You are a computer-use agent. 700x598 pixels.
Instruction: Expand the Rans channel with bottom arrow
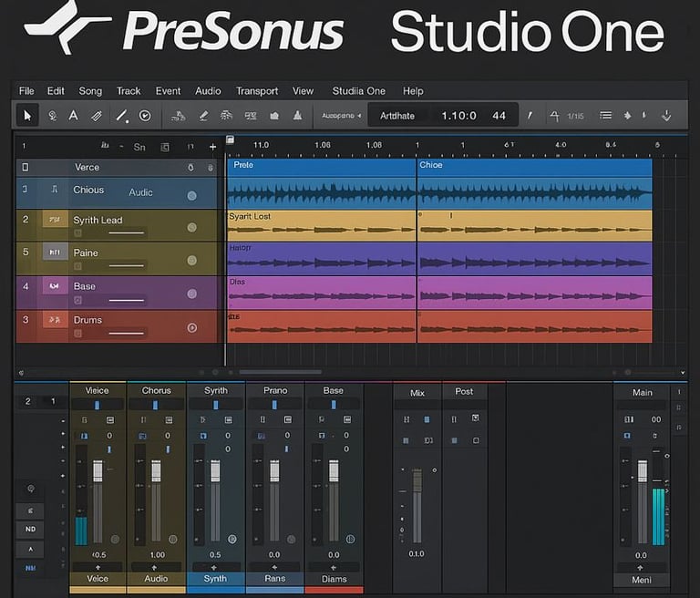[274, 567]
